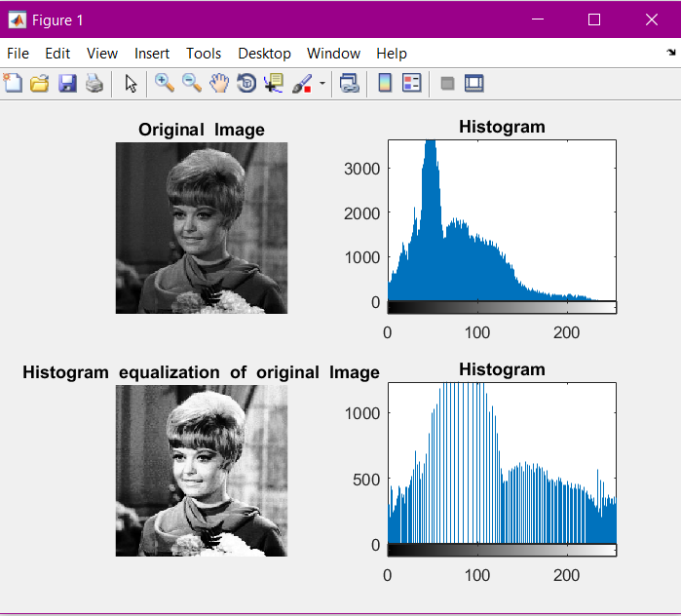The image size is (681, 616).
Task: Open the Desktop menu
Action: pyautogui.click(x=264, y=54)
